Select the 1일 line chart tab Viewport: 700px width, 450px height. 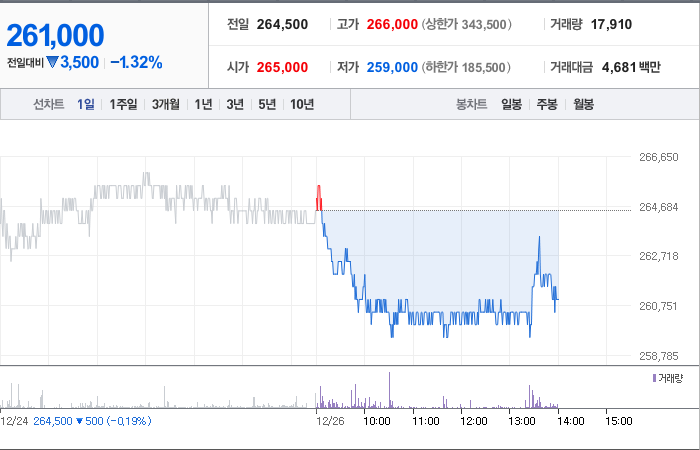tap(86, 104)
